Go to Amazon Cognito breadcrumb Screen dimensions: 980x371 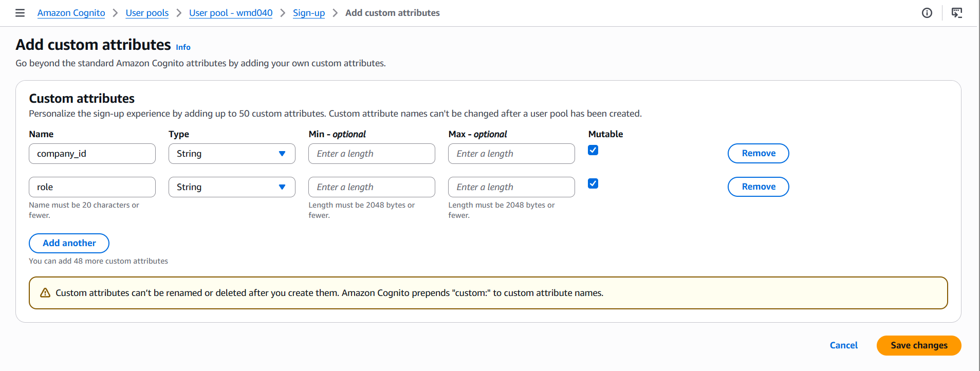pos(71,13)
